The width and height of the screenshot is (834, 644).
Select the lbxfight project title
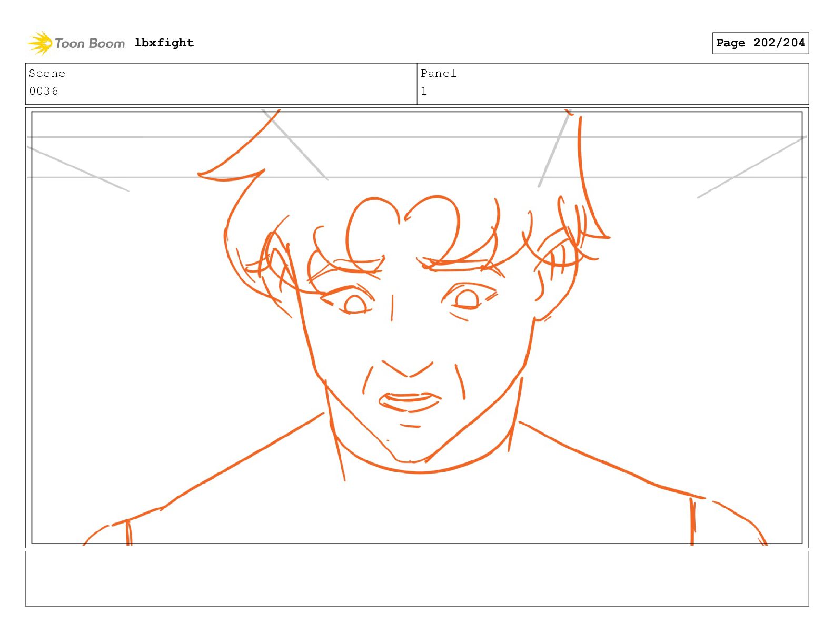(164, 43)
